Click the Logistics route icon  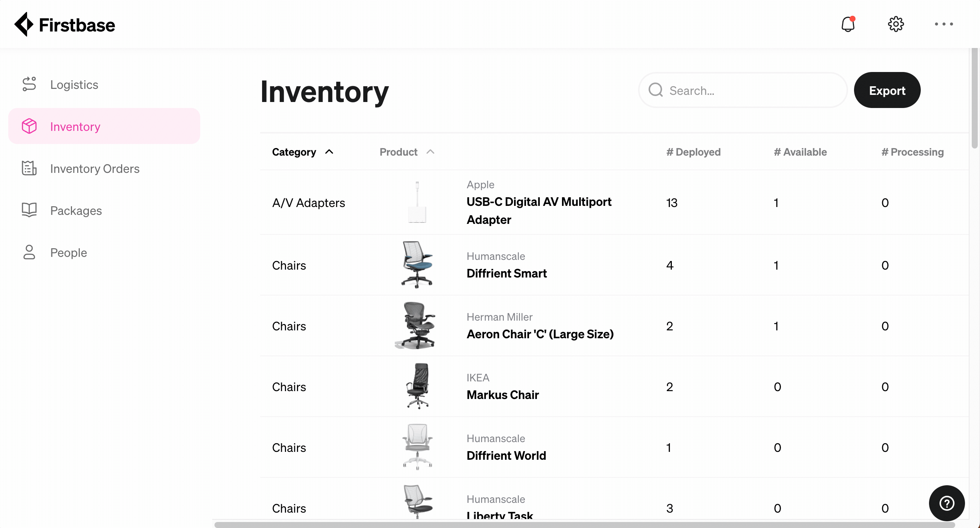point(29,84)
